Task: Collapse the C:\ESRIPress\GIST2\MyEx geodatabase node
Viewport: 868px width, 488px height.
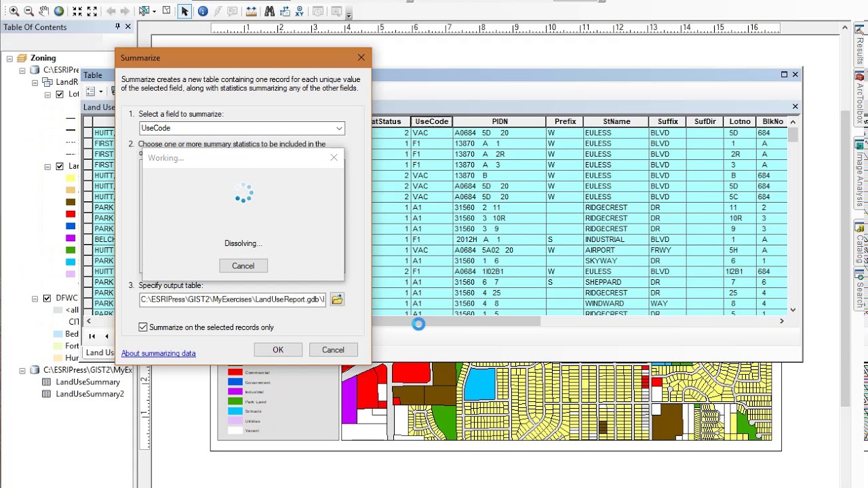Action: click(x=22, y=371)
